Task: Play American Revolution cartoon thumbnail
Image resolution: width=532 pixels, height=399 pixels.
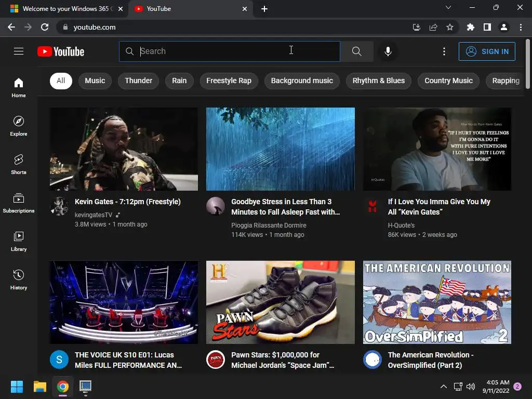Action: [437, 302]
